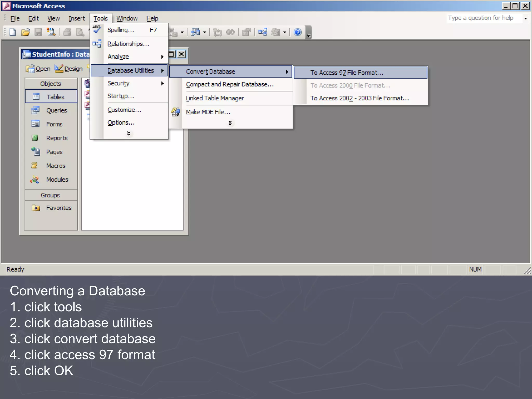Click the Groups bar header

click(x=51, y=195)
